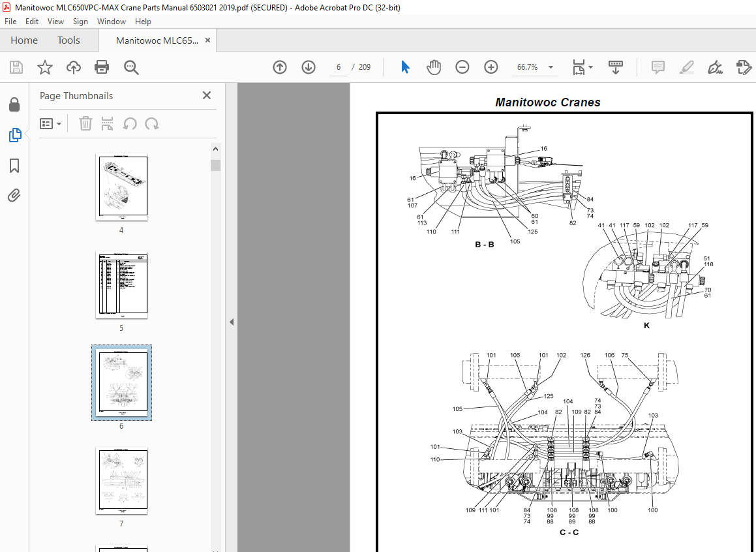This screenshot has height=552, width=756.
Task: Select page 4 thumbnail
Action: 121,187
